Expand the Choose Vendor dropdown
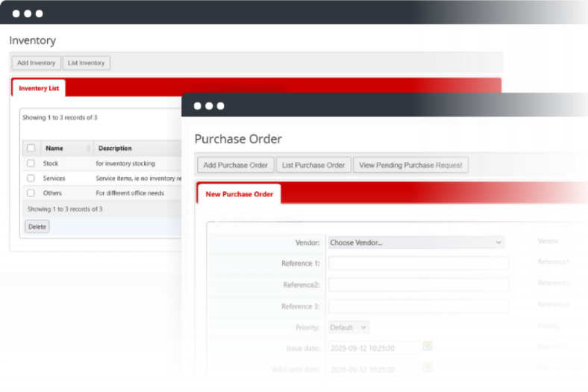This screenshot has width=588, height=392. coord(416,243)
